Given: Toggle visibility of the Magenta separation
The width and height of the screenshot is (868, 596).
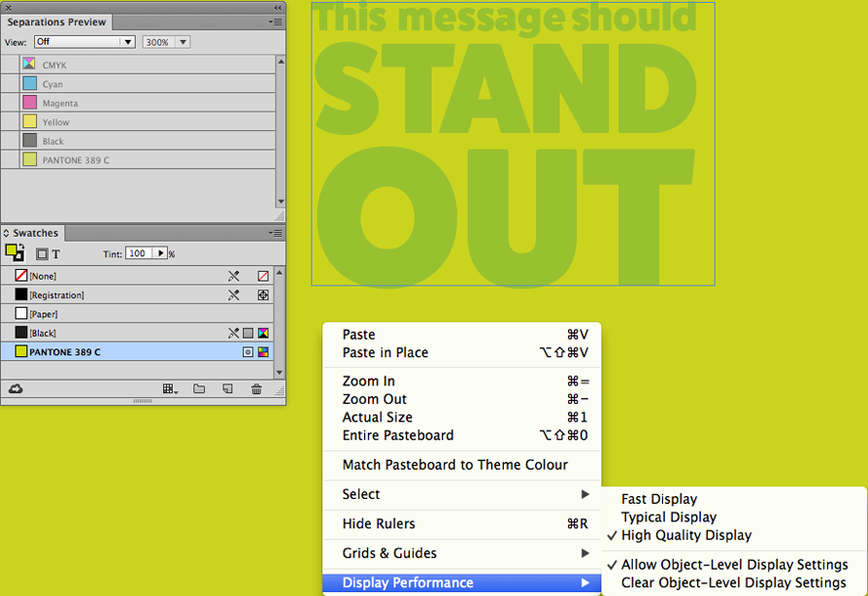Looking at the screenshot, I should (x=10, y=103).
